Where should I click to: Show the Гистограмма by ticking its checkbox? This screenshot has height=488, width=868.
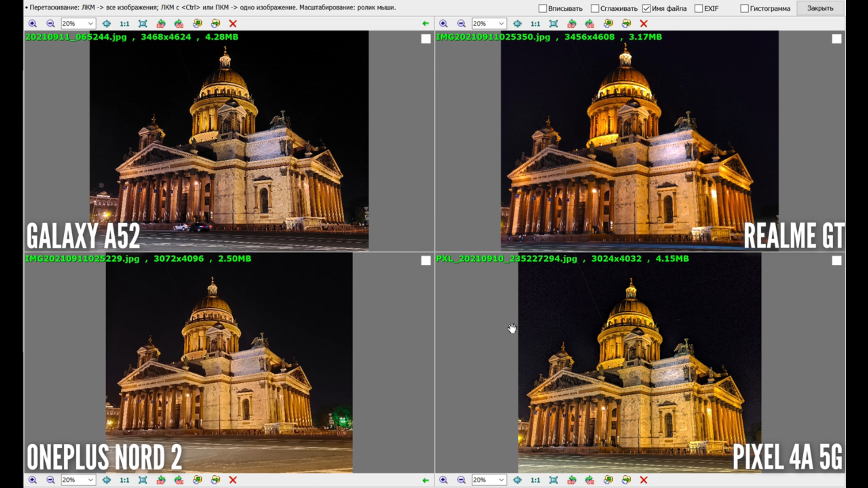745,9
